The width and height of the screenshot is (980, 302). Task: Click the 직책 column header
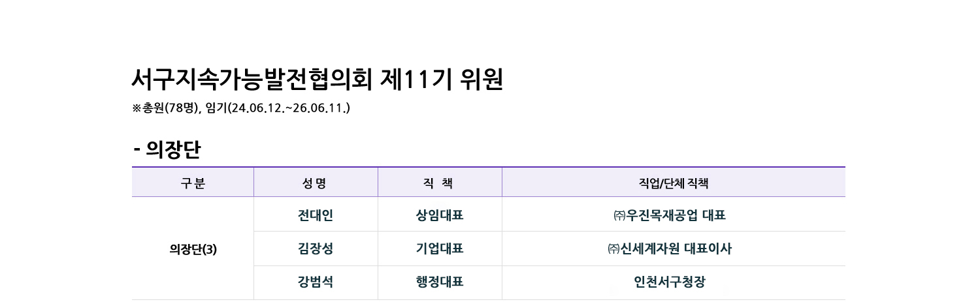click(440, 183)
